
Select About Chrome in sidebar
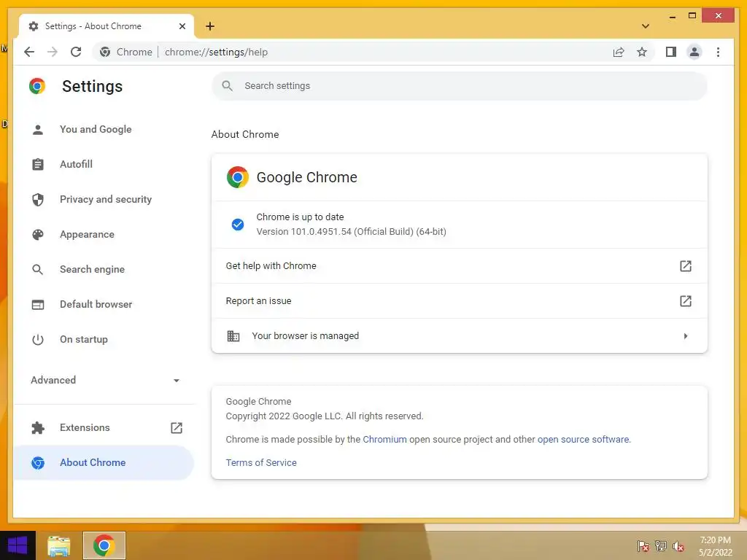point(104,462)
